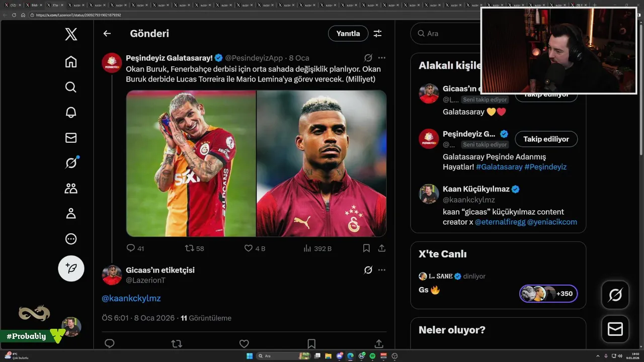
Task: Like the post with 4 B likes
Action: point(254,248)
